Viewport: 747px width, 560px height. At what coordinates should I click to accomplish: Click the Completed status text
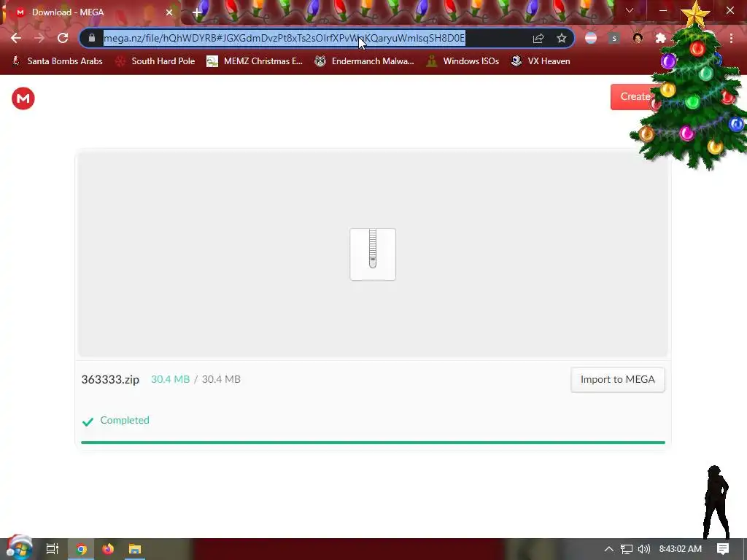click(124, 421)
